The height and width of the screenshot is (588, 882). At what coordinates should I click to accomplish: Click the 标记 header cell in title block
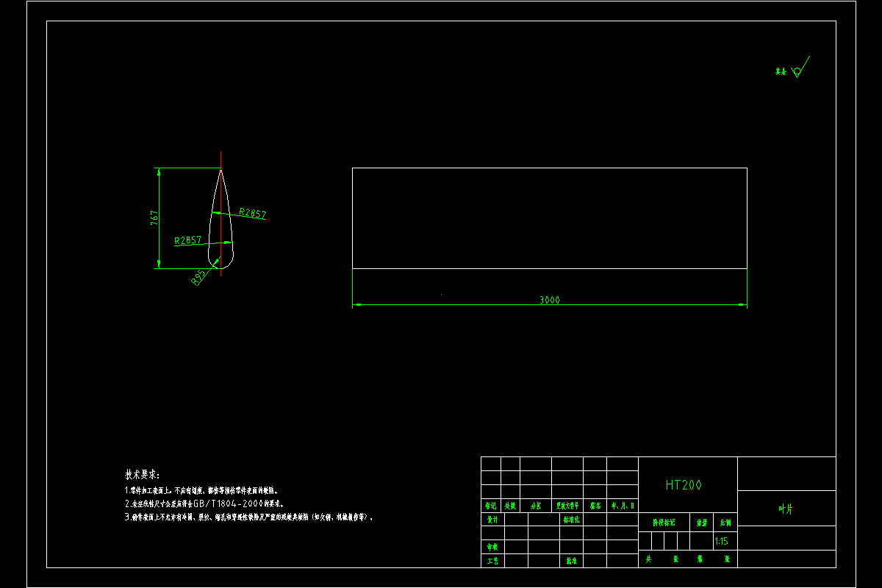(x=490, y=506)
